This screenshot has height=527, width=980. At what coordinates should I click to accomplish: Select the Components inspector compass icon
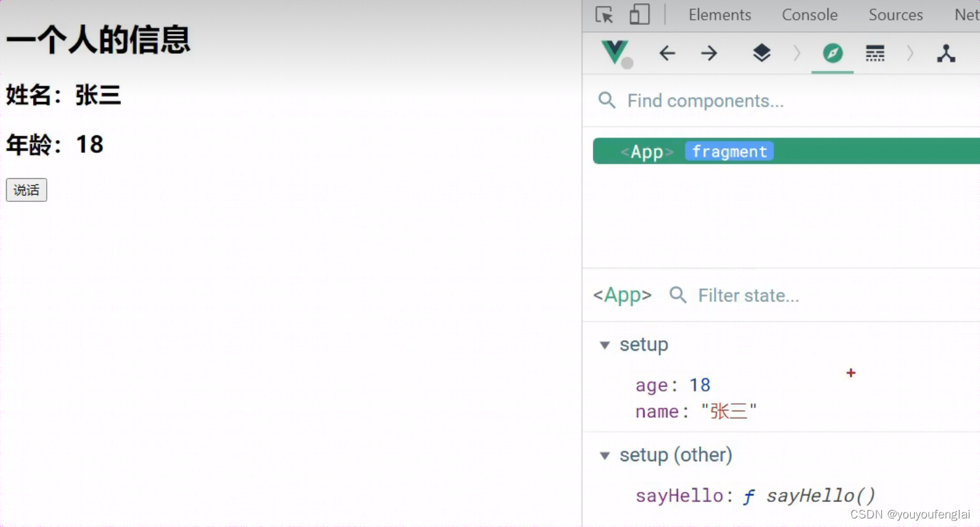(833, 53)
